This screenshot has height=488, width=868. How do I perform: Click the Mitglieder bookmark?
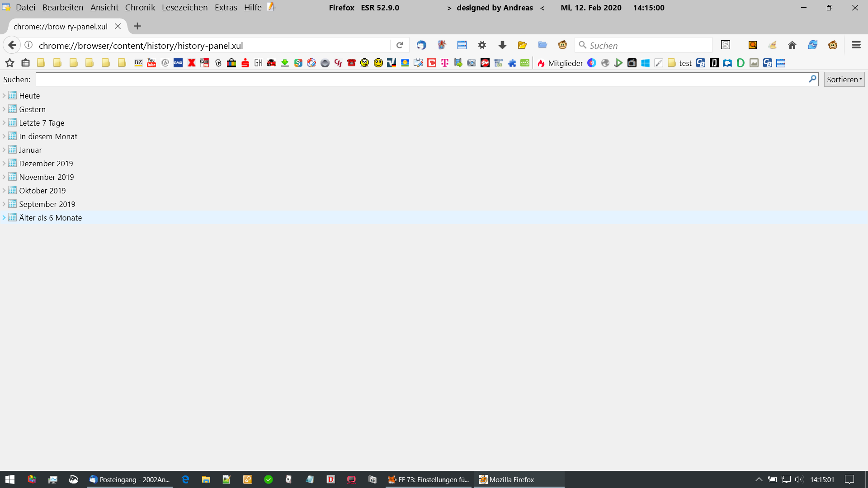[x=565, y=63]
